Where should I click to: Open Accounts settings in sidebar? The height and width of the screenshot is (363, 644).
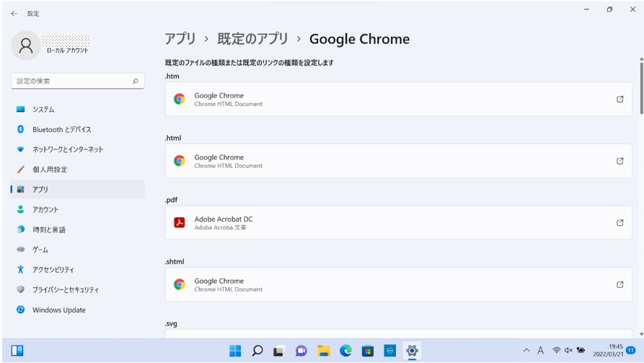click(78, 210)
